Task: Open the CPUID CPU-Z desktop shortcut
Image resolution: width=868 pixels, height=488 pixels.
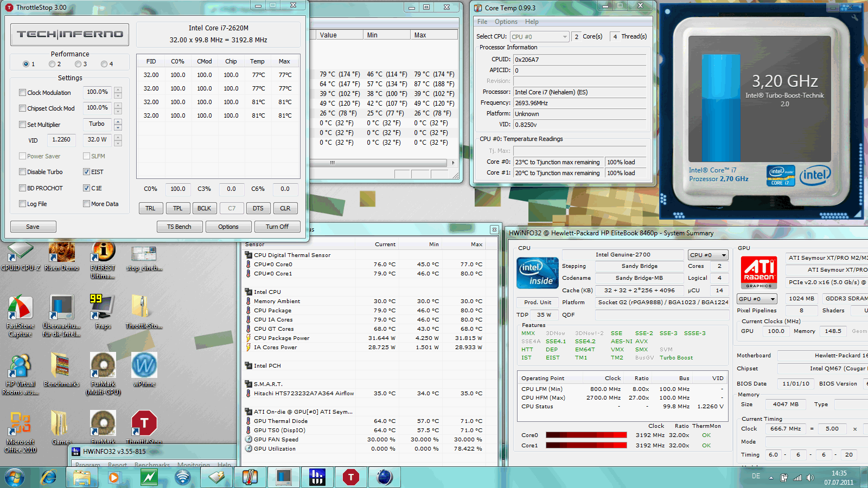Action: (x=21, y=256)
